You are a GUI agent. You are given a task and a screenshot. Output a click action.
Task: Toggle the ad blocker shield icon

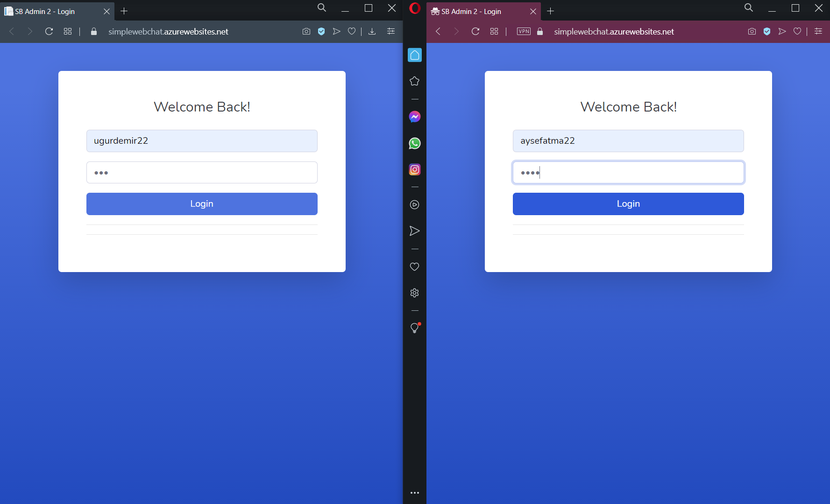point(321,31)
